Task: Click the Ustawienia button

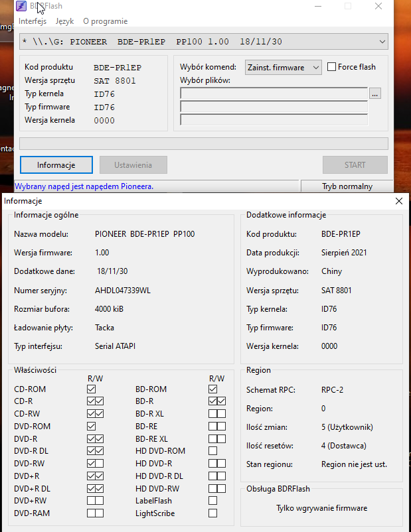Action: 133,165
